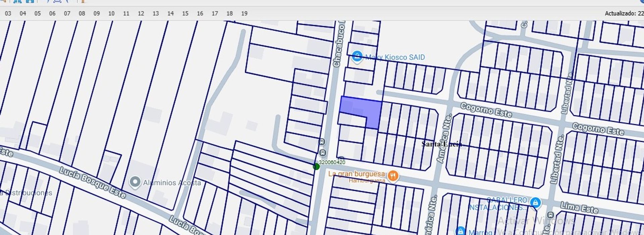Image resolution: width=644 pixels, height=235 pixels.
Task: Click the La gran burguesa label
Action: (356, 174)
